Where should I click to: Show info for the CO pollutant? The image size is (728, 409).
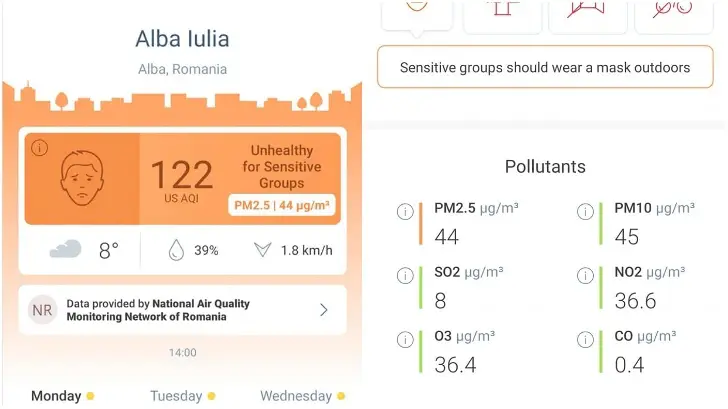pos(585,339)
